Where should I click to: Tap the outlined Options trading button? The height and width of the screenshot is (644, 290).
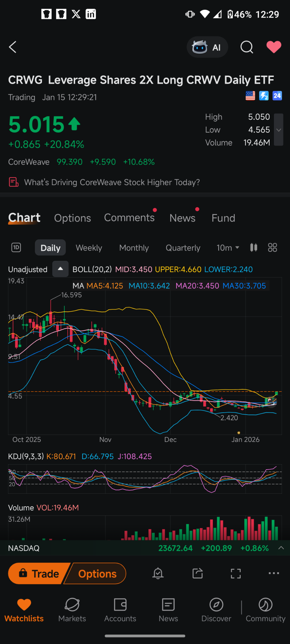pos(96,574)
